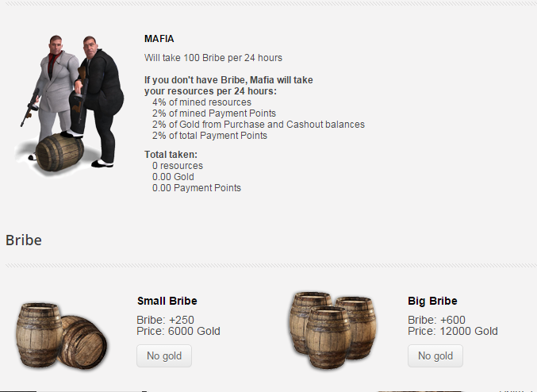This screenshot has width=537, height=392.
Task: Select the Small Bribe title
Action: 167,301
